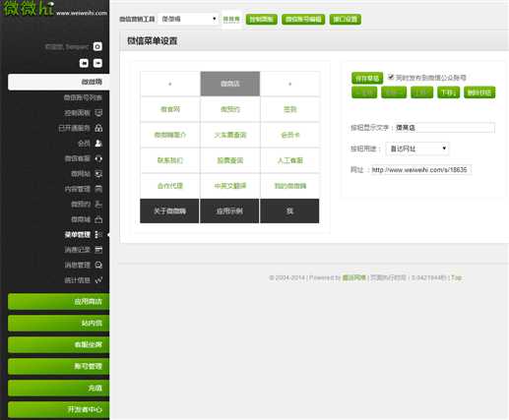Viewport: 509px width, 420px height.
Task: Select the 中英文翻译 menu cell
Action: [230, 186]
